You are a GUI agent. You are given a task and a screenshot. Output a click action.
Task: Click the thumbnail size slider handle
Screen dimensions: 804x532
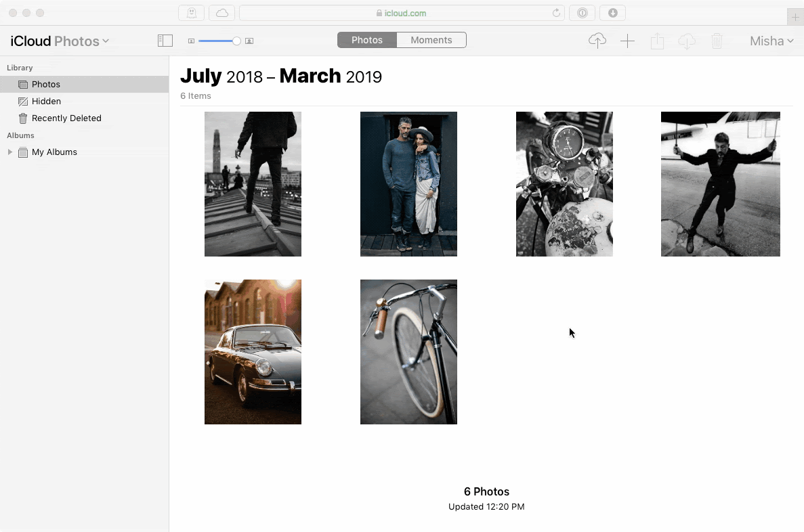click(x=236, y=41)
